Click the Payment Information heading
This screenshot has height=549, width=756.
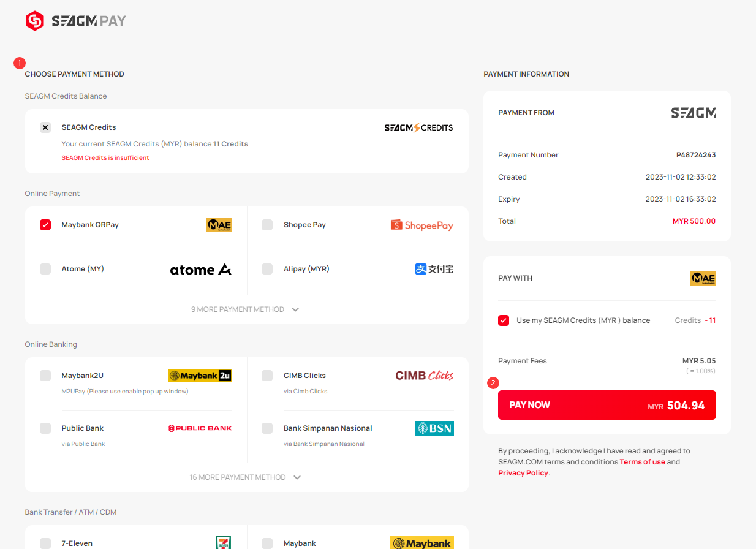[526, 74]
